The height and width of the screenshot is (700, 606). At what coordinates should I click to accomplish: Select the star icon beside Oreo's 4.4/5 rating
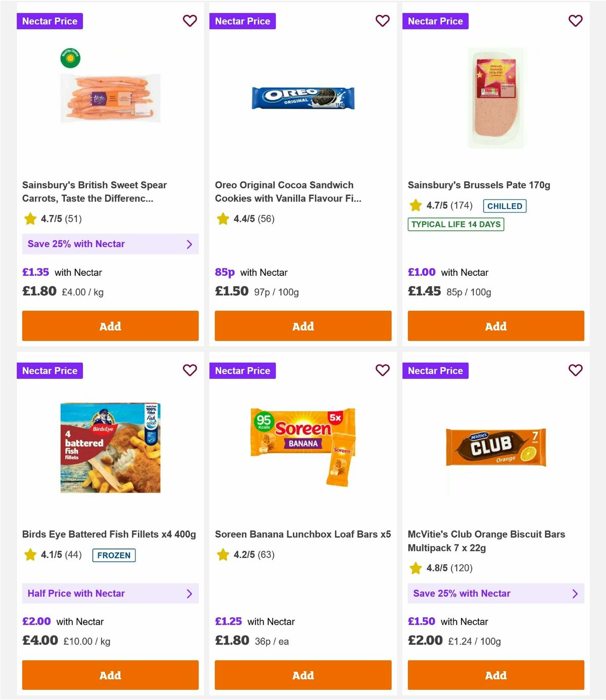point(223,219)
